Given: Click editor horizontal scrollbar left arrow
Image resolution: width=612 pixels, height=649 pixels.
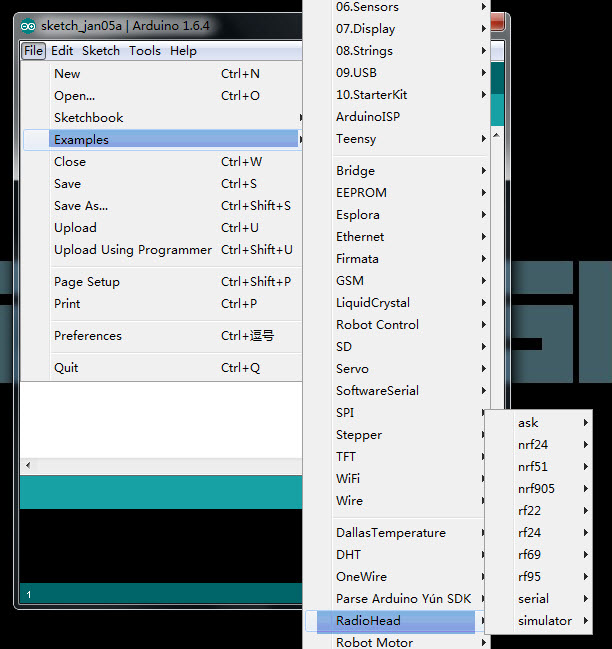Looking at the screenshot, I should (28, 465).
